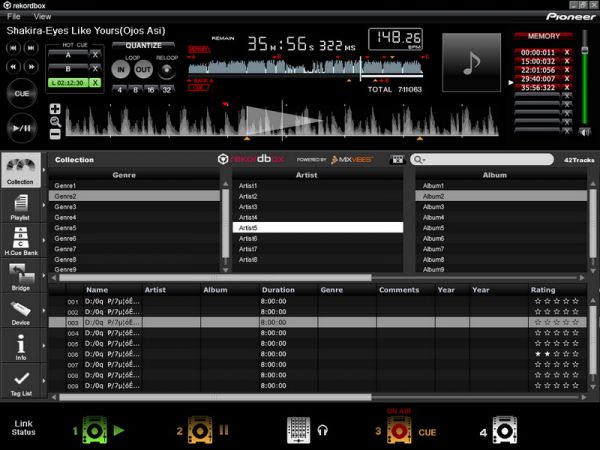The height and width of the screenshot is (450, 600).
Task: Open the View menu
Action: pyautogui.click(x=42, y=16)
